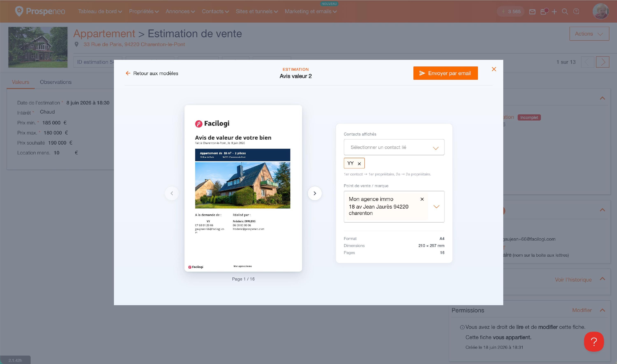Click the Prospeneo logo

point(40,11)
